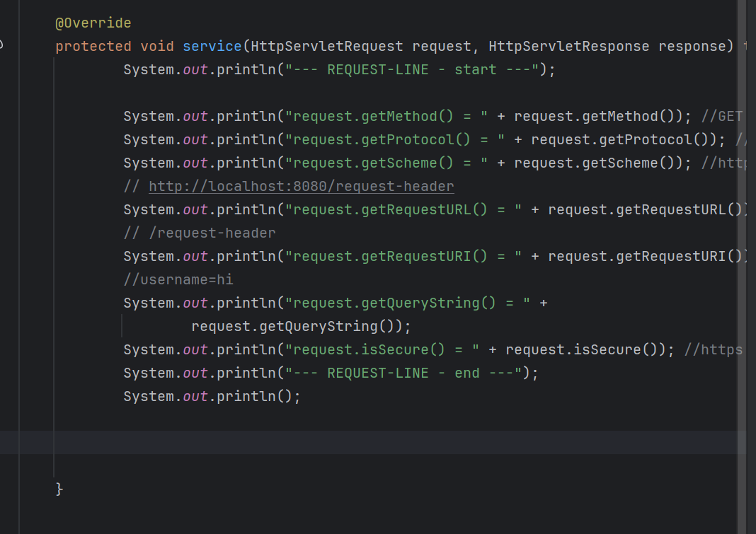Click HttpServletResponse parameter type
This screenshot has height=534, width=756.
(x=569, y=46)
